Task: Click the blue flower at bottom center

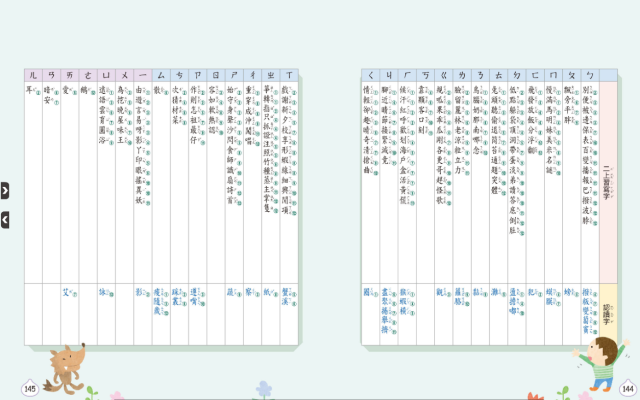Action: [x=263, y=388]
